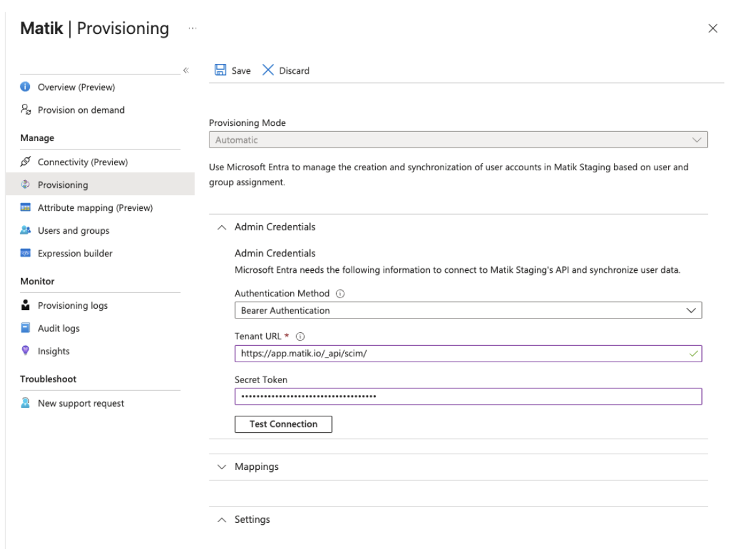Click the Connectivity (Preview) plug icon
732x560 pixels.
tap(25, 162)
